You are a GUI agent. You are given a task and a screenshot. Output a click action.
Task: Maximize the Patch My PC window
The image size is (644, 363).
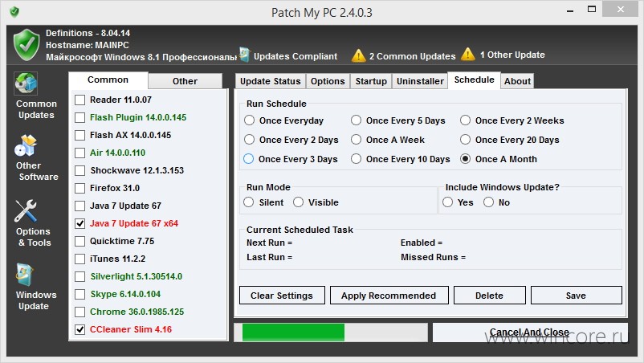point(592,9)
